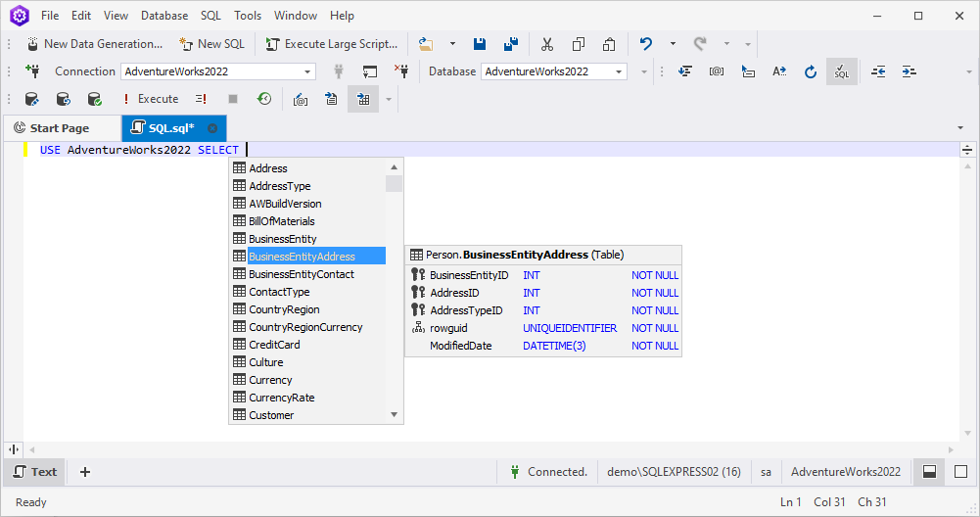Image resolution: width=980 pixels, height=517 pixels.
Task: Close the SQL.sql tab
Action: tap(212, 128)
